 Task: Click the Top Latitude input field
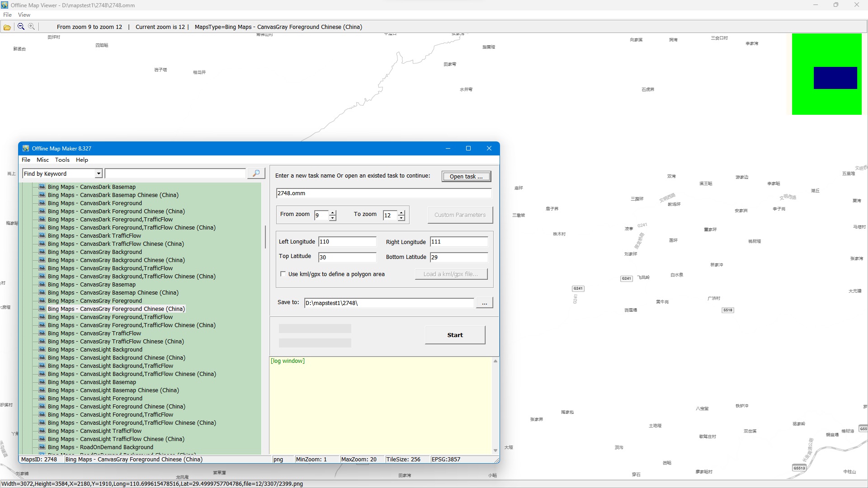(x=347, y=257)
